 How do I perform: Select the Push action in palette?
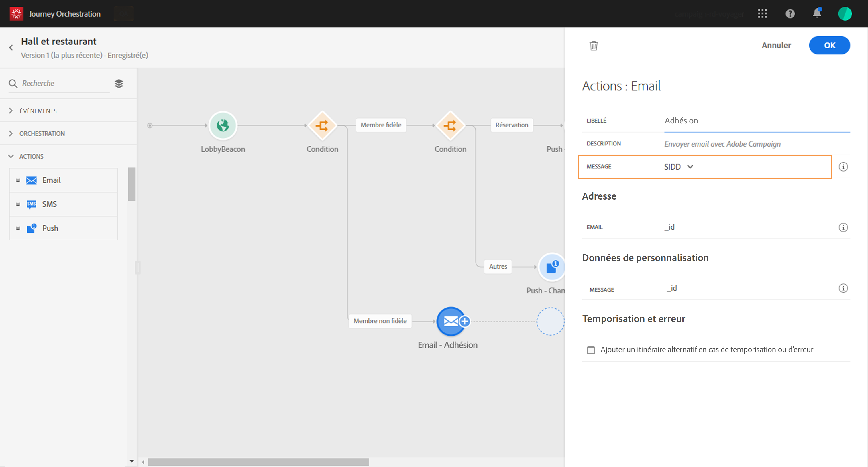coord(50,228)
